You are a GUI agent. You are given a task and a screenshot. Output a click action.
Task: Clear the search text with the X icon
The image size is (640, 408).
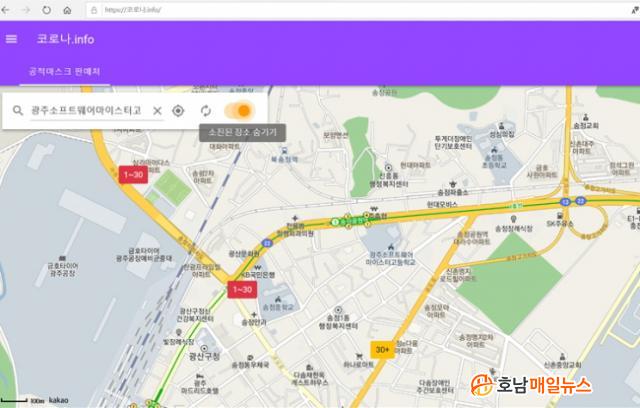(x=157, y=110)
